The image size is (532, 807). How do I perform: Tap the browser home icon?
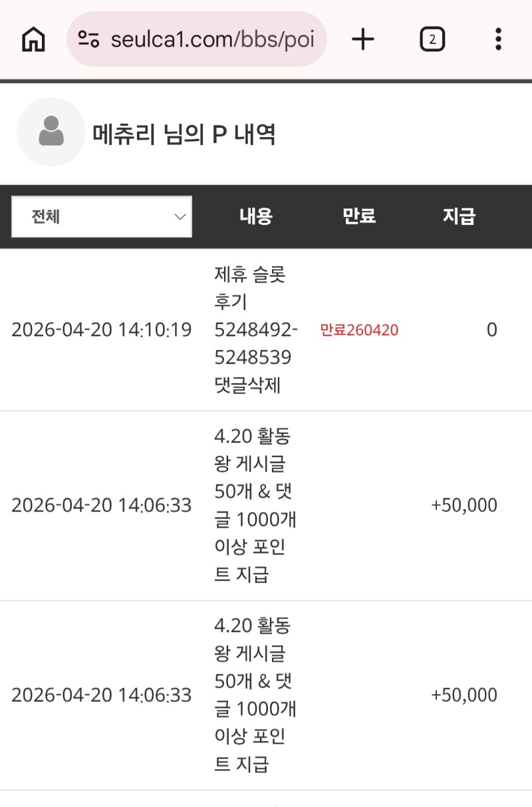coord(33,40)
